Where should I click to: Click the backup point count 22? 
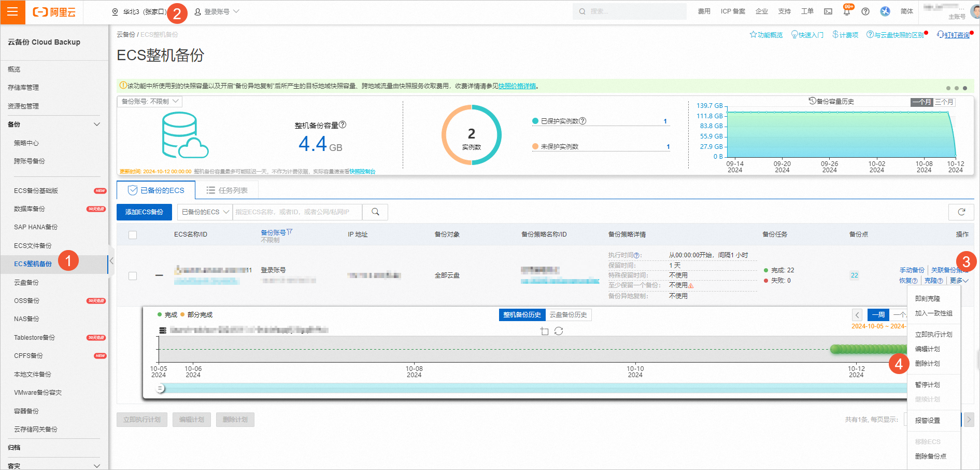point(854,275)
